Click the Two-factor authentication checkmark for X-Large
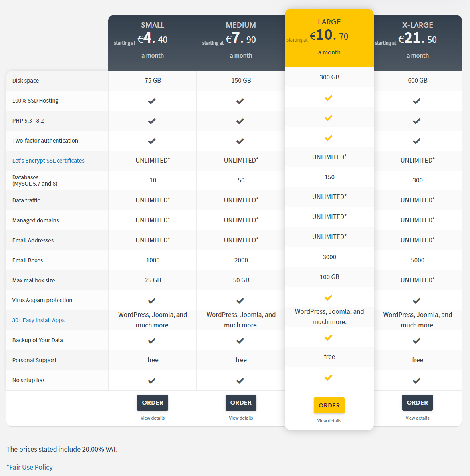 point(417,141)
